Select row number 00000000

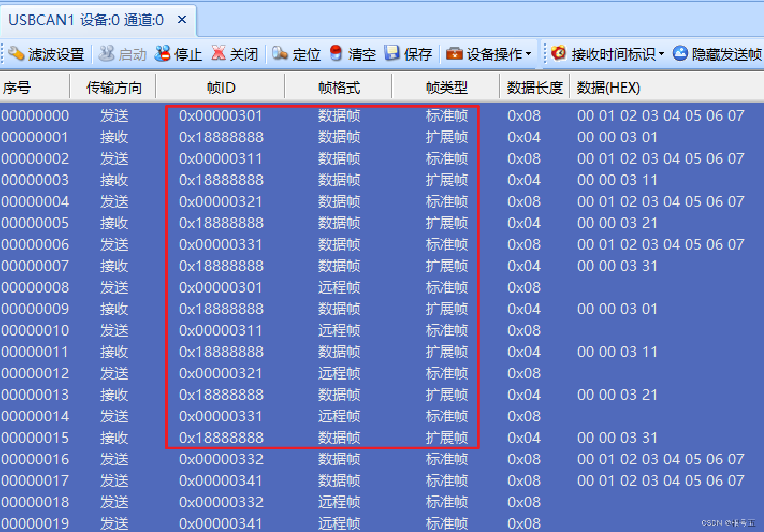pos(35,115)
